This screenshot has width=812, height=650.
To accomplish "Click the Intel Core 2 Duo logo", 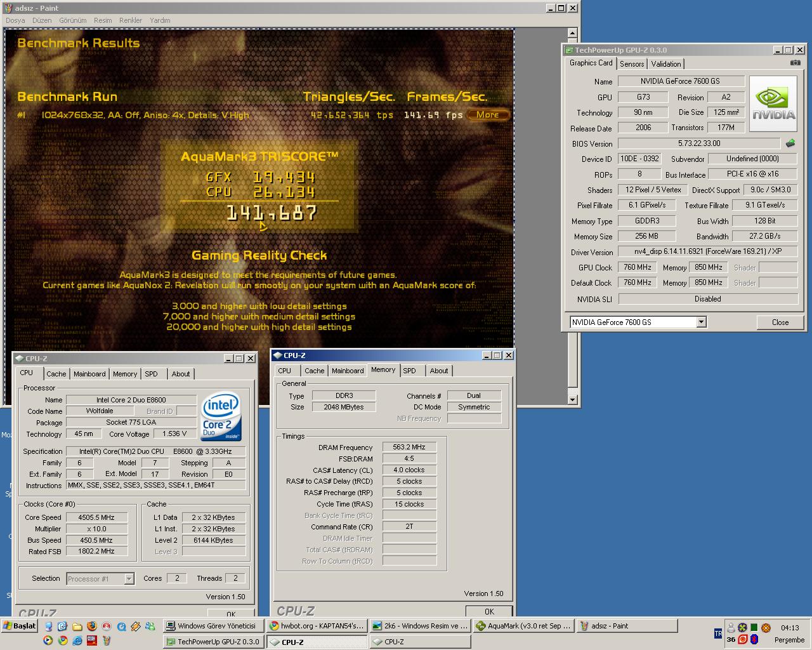I will [x=221, y=416].
